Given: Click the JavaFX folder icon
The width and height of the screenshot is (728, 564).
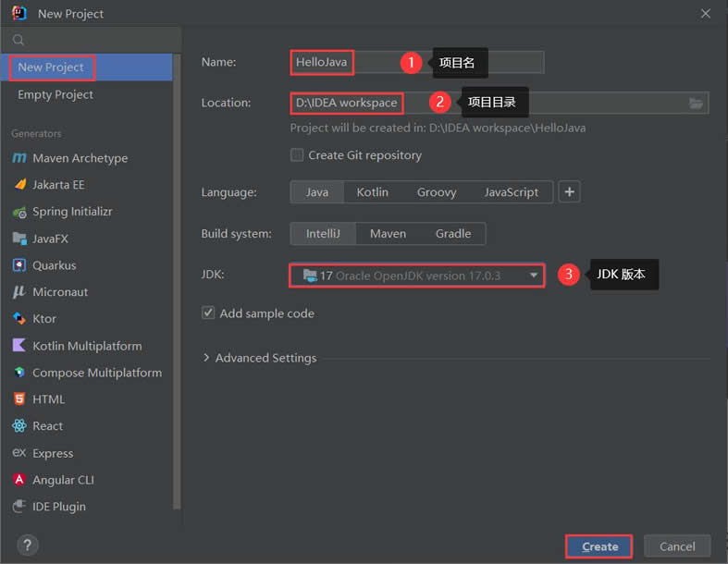Looking at the screenshot, I should click(19, 239).
